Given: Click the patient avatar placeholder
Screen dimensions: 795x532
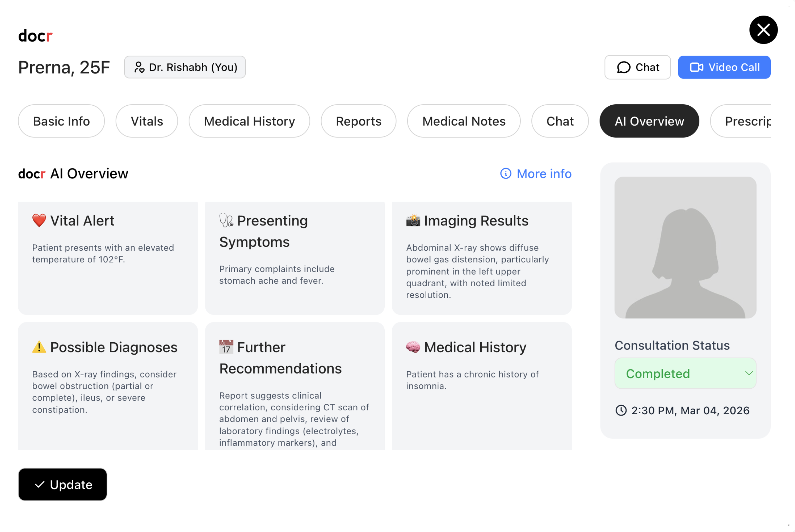Looking at the screenshot, I should [685, 247].
